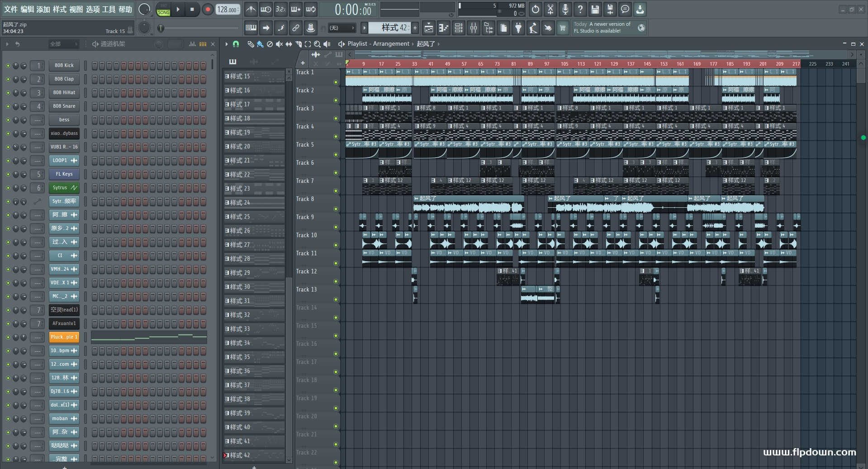Select the Delete tool in Playlist
Image resolution: width=868 pixels, height=469 pixels.
pyautogui.click(x=270, y=44)
